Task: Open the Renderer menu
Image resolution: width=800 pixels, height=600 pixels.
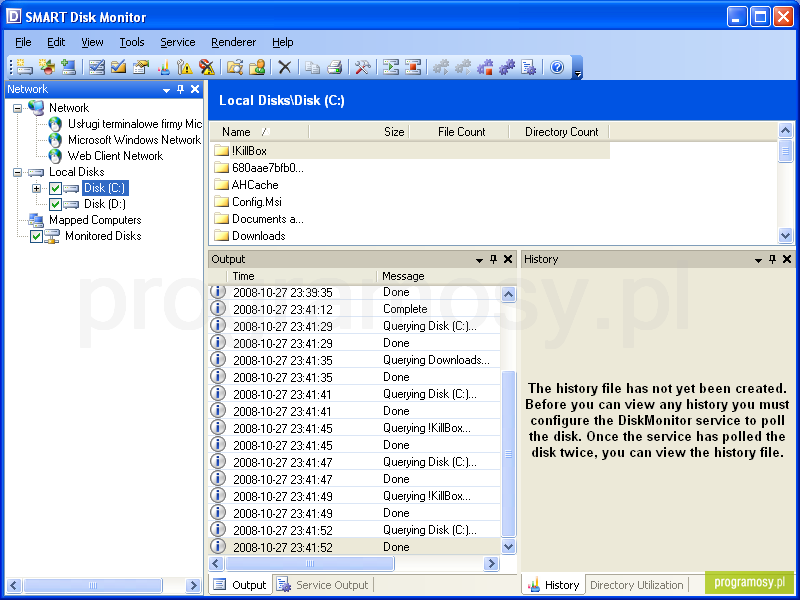Action: click(x=234, y=42)
